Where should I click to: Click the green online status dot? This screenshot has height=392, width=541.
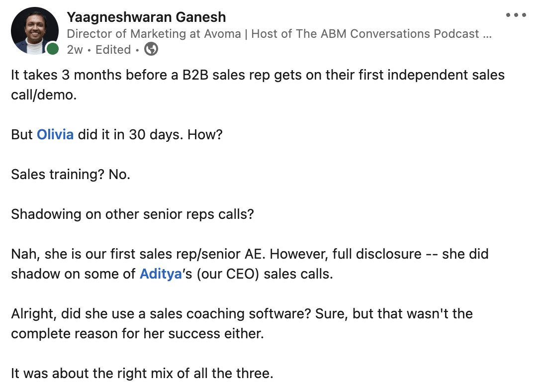52,48
